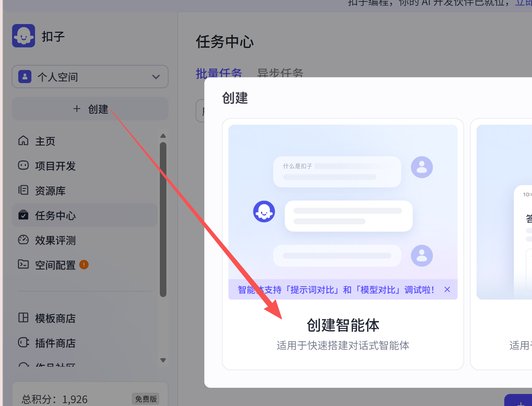Open 项目开发 in the sidebar
This screenshot has width=532, height=406.
[x=85, y=166]
